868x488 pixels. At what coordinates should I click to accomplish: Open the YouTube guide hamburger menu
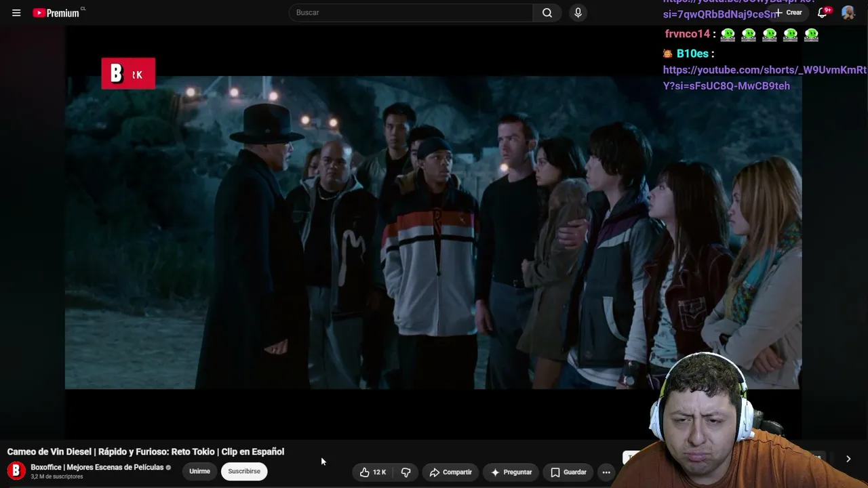(x=16, y=13)
